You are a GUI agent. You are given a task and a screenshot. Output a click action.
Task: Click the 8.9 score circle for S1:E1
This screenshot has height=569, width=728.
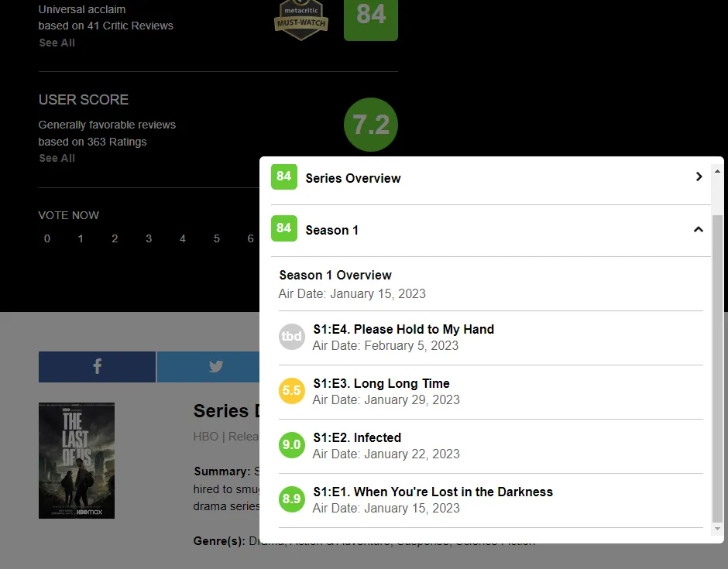(x=291, y=499)
